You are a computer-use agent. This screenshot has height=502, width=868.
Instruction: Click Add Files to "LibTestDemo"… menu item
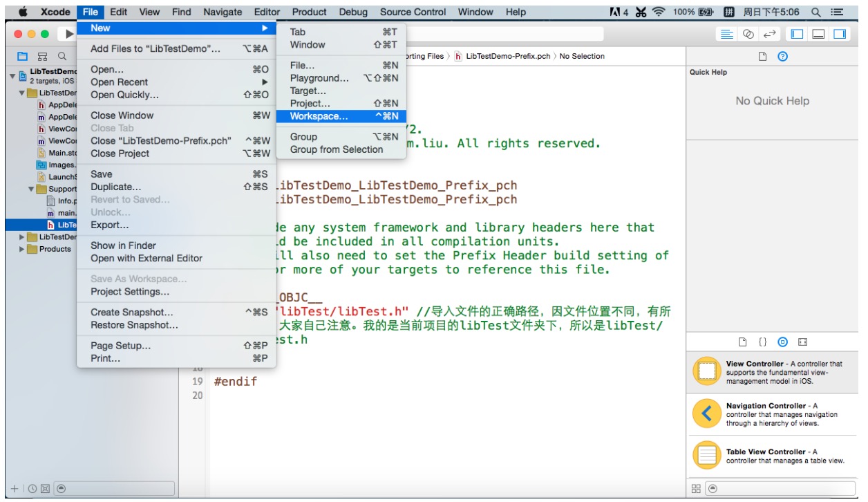[x=176, y=48]
